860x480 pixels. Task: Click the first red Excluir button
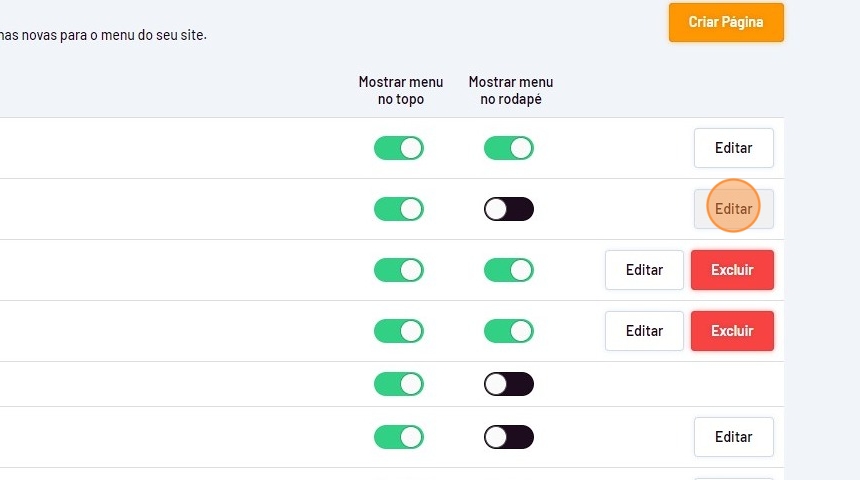tap(732, 270)
